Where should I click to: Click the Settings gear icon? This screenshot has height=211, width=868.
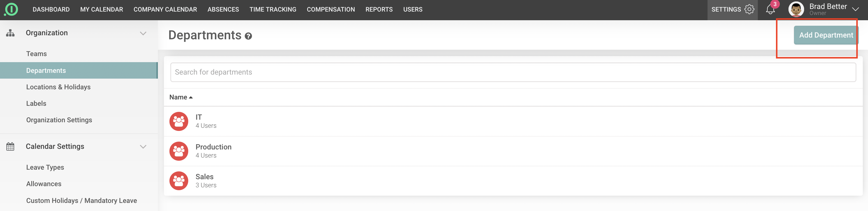[749, 10]
